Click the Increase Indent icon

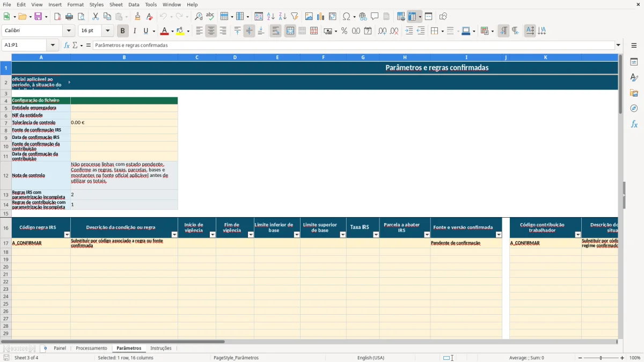[409, 31]
